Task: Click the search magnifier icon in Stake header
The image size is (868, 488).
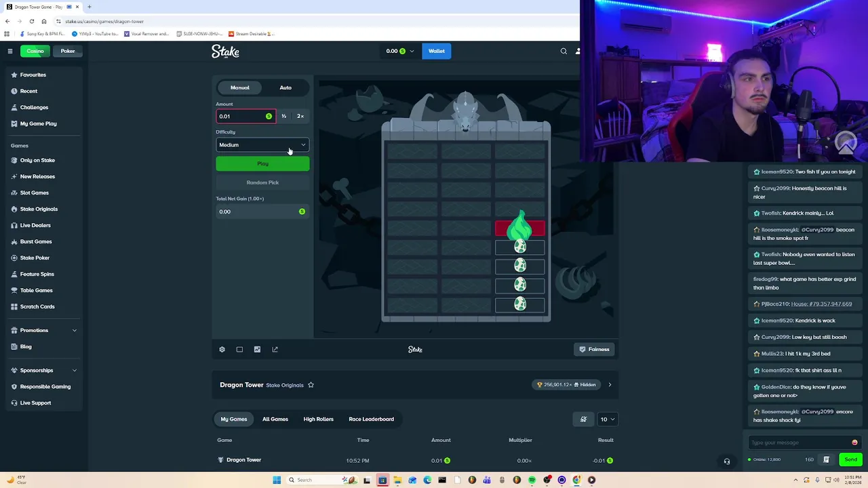Action: point(564,51)
